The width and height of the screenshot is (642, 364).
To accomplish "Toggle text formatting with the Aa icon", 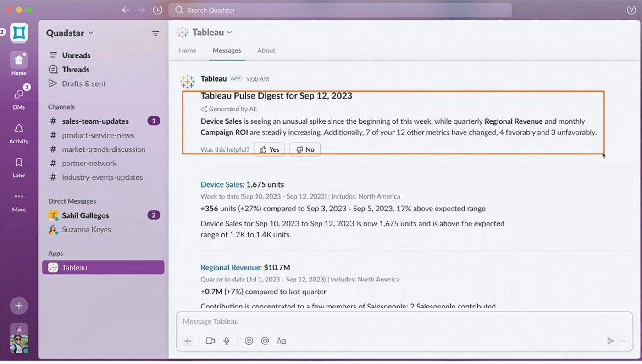I will pyautogui.click(x=281, y=341).
